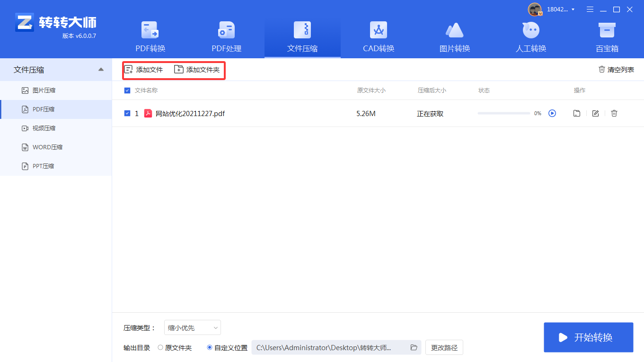Open output folder icon in 网站优化20211227.pdf row
644x362 pixels.
[x=577, y=113]
